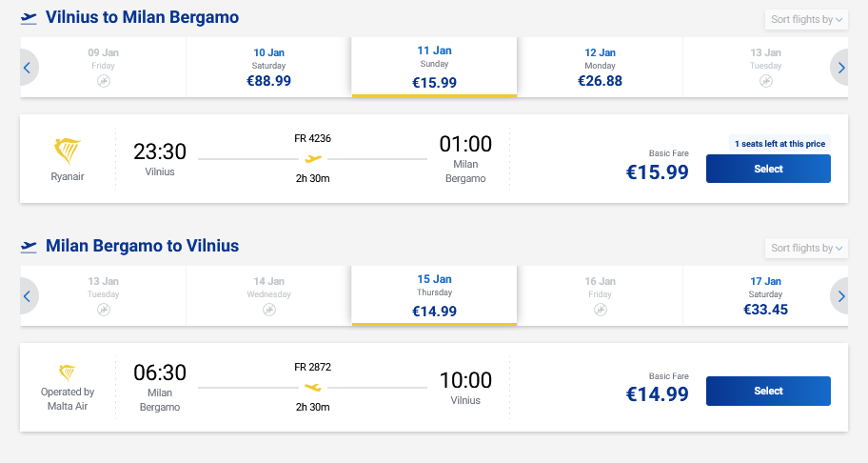868x463 pixels.
Task: Click the return plane icon beside Milan Bergamo heading
Action: tap(30, 247)
